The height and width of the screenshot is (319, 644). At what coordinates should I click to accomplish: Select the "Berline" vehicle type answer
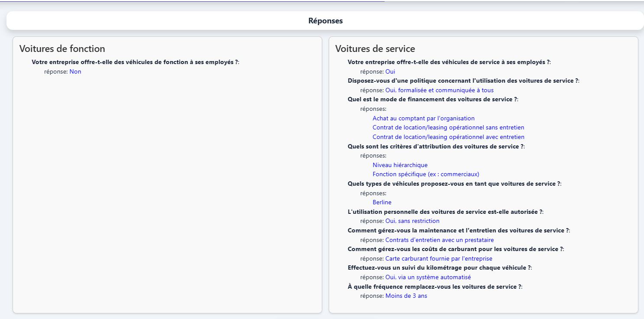tap(382, 203)
